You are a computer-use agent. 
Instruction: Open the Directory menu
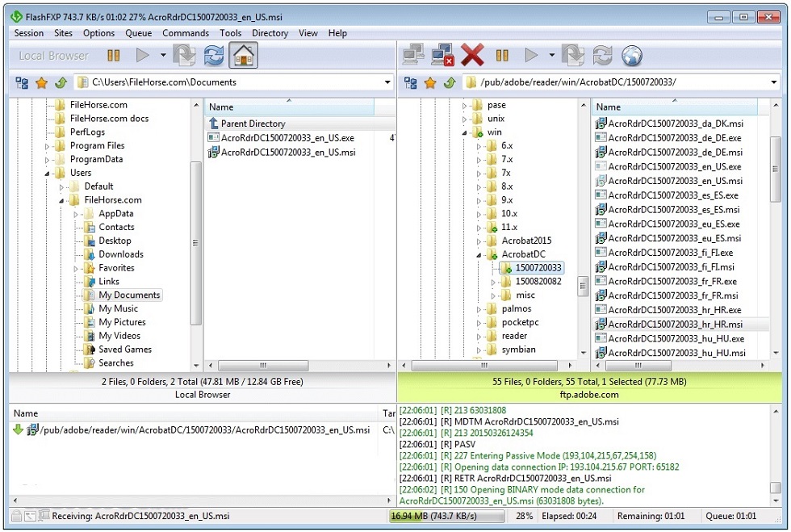click(270, 33)
